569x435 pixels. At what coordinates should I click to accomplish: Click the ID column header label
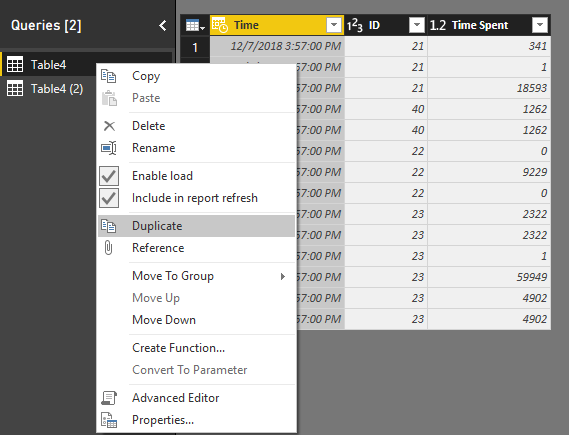tap(374, 25)
